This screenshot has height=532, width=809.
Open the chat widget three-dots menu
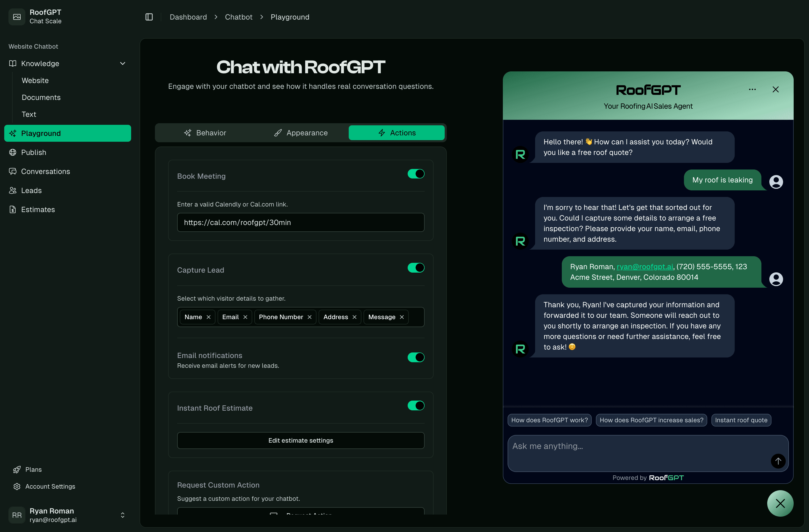point(752,89)
